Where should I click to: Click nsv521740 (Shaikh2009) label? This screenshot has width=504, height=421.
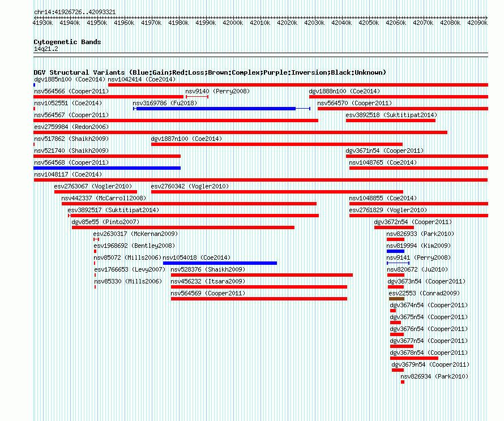tap(72, 151)
